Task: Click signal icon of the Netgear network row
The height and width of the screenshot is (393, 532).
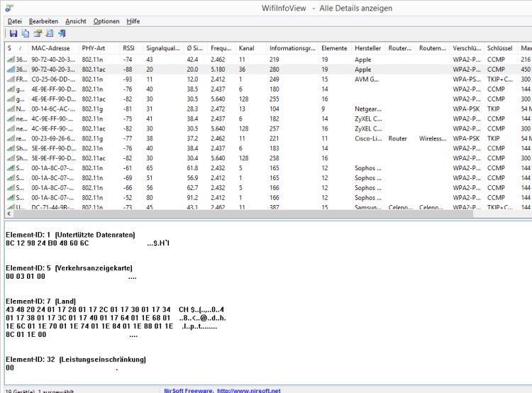Action: point(11,109)
